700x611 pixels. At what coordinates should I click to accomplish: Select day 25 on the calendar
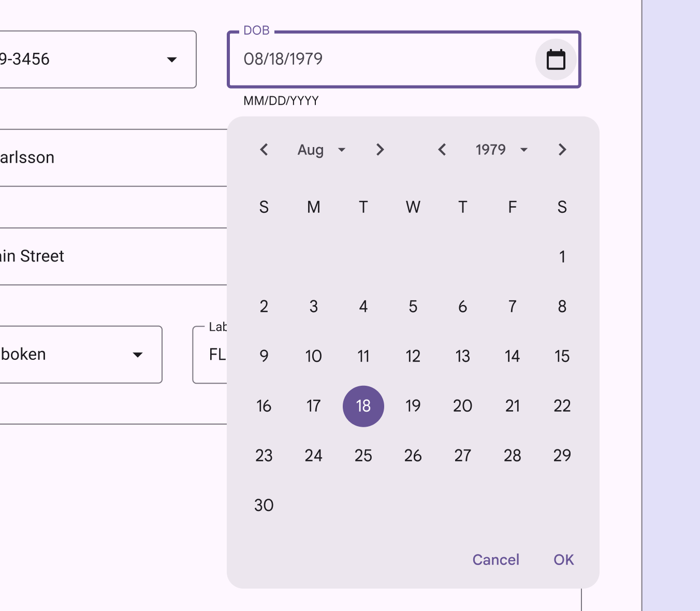pos(363,456)
